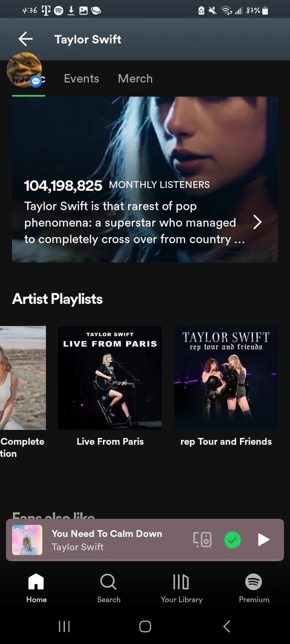Open Your Library
This screenshot has height=644, width=290.
click(181, 588)
